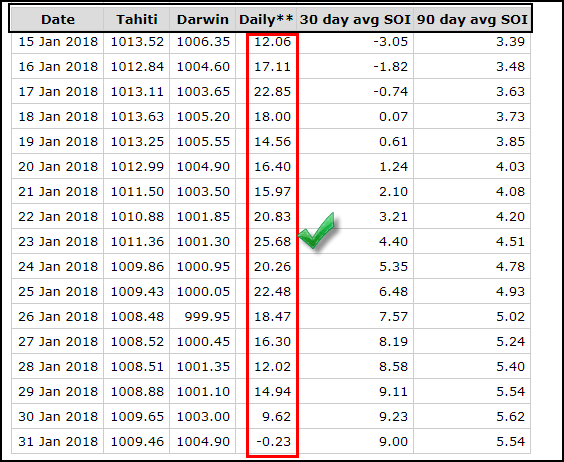This screenshot has height=462, width=564.
Task: Select the 25 Jan 2018 date cell
Action: click(x=58, y=291)
